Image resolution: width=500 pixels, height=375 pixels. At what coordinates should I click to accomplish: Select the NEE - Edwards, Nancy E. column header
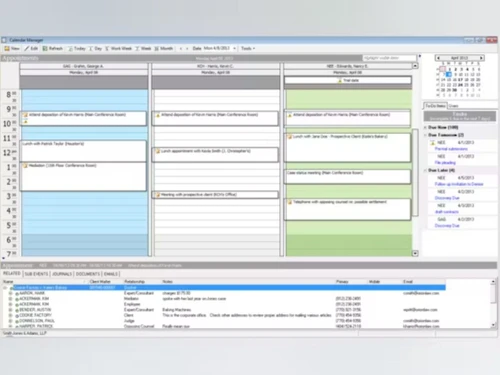pyautogui.click(x=347, y=66)
